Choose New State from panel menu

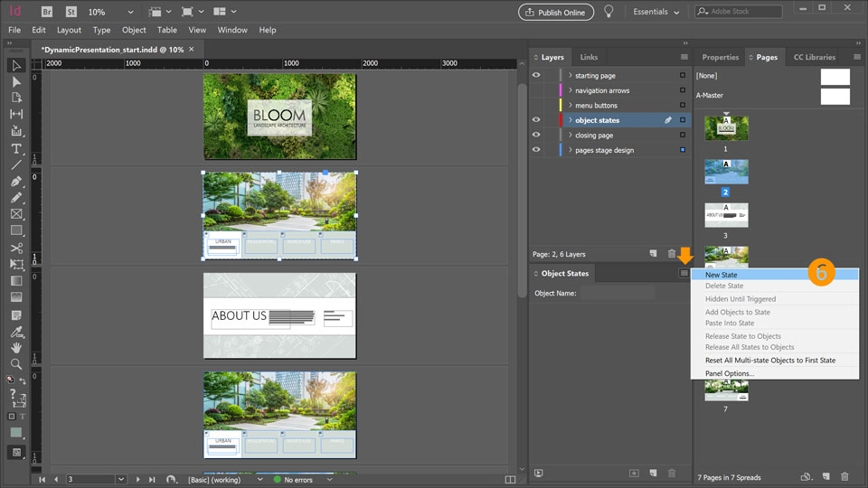[x=722, y=275]
